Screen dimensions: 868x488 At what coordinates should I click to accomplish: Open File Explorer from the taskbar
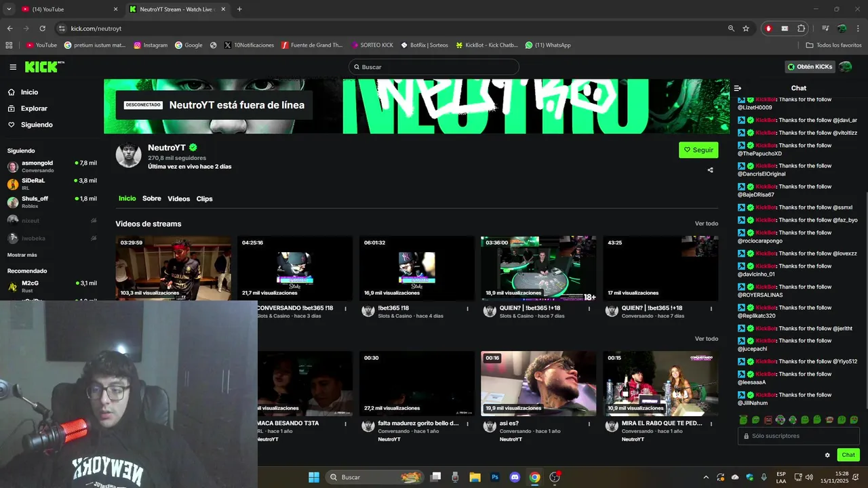pyautogui.click(x=475, y=477)
